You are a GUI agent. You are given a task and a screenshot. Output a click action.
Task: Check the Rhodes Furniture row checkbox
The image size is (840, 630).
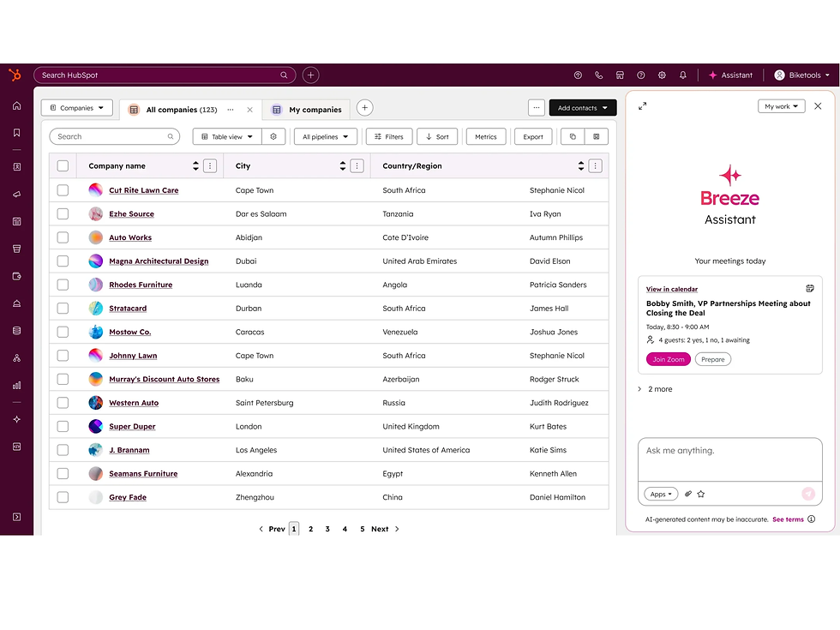63,285
